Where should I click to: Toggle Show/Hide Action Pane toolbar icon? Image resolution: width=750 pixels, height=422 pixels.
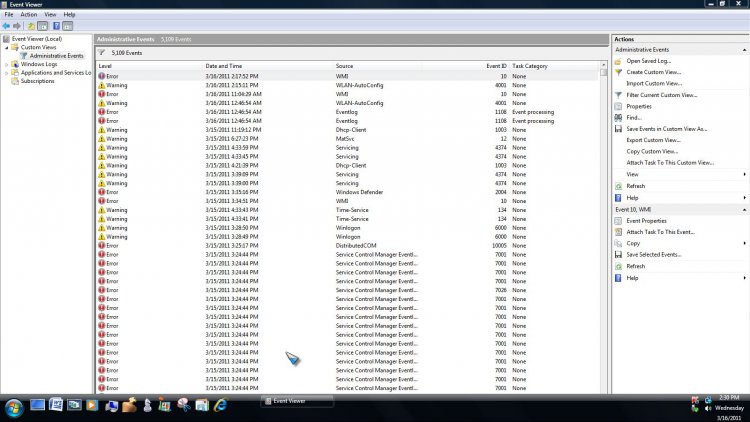[x=67, y=26]
